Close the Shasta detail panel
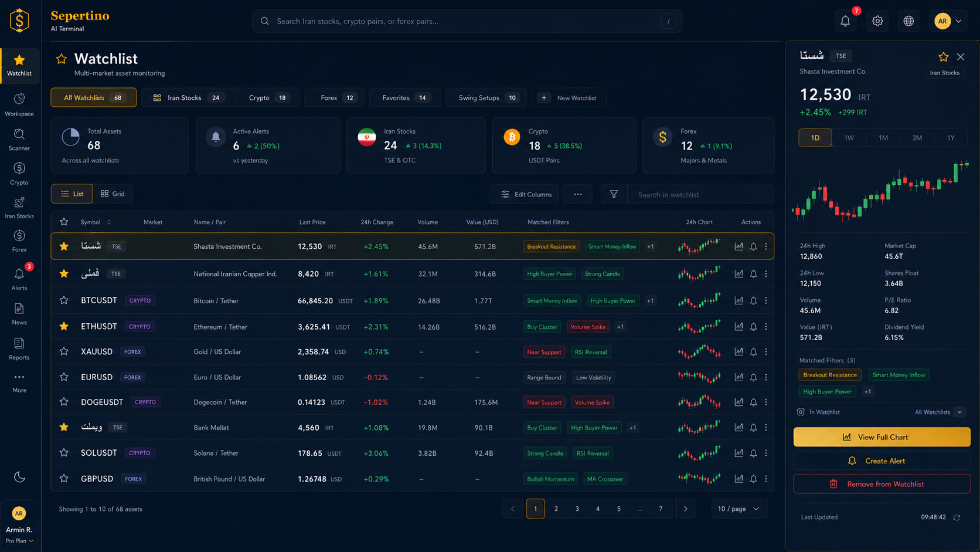Viewport: 980px width, 552px height. [960, 57]
